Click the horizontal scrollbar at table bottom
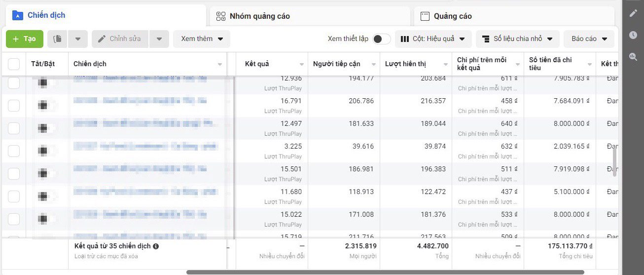This screenshot has height=275, width=644. 385,272
